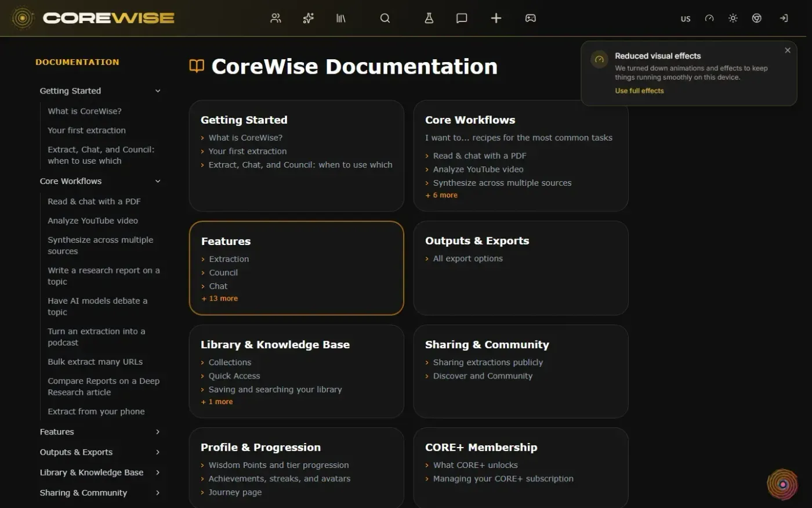Open the game controller icon
The width and height of the screenshot is (812, 508).
click(x=530, y=18)
